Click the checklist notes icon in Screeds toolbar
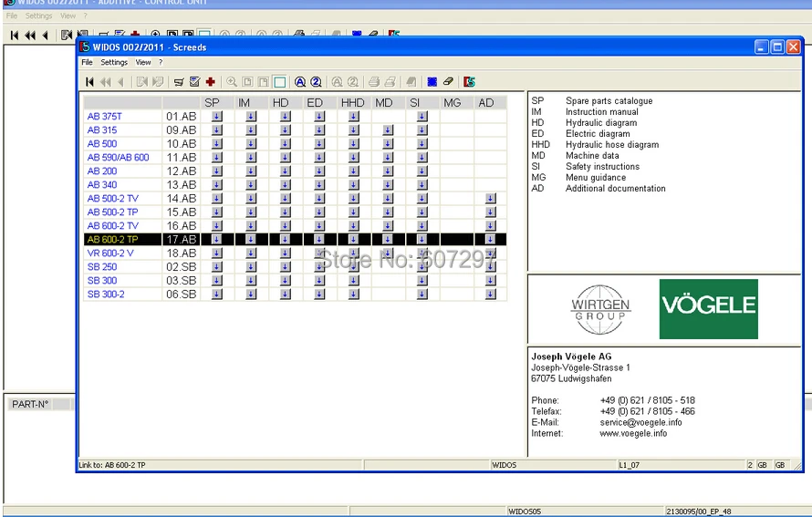This screenshot has width=812, height=517. [x=194, y=82]
